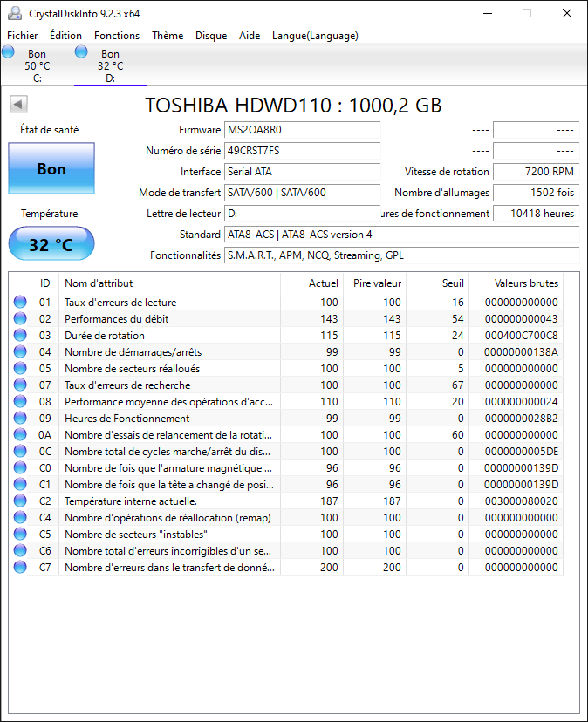Image resolution: width=588 pixels, height=722 pixels.
Task: Click the CrystalDiskInfo app icon in title bar
Action: coord(15,13)
